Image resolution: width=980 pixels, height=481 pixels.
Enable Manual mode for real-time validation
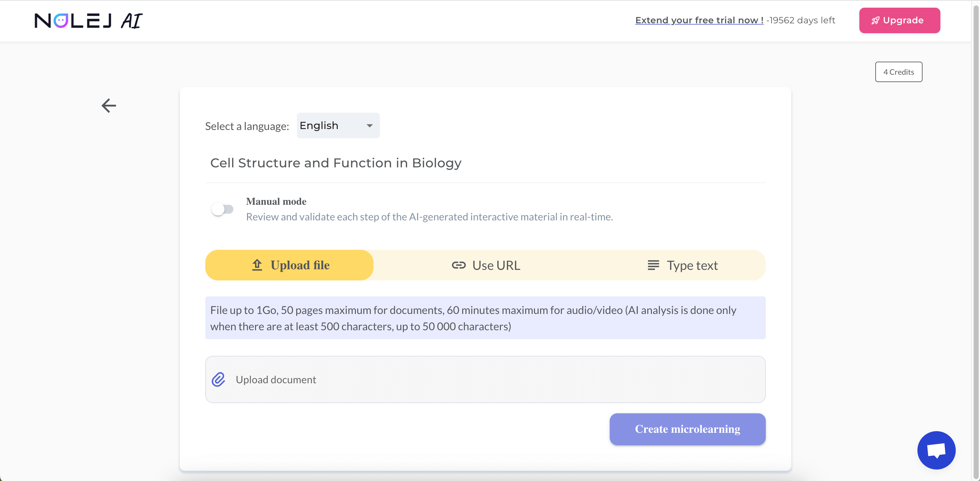pos(223,209)
